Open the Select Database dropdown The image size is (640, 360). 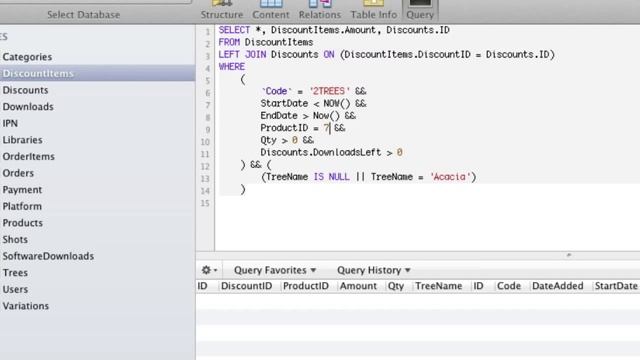84,15
